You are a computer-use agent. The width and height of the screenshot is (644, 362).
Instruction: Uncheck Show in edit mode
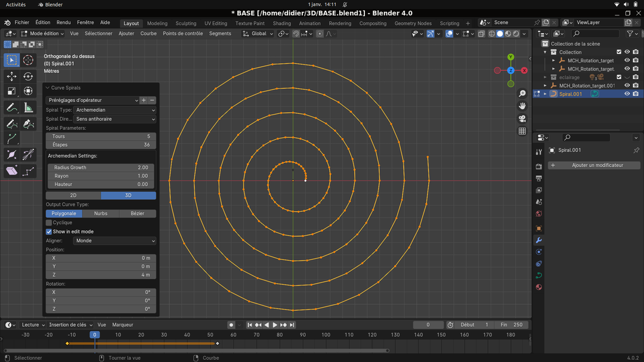point(49,231)
